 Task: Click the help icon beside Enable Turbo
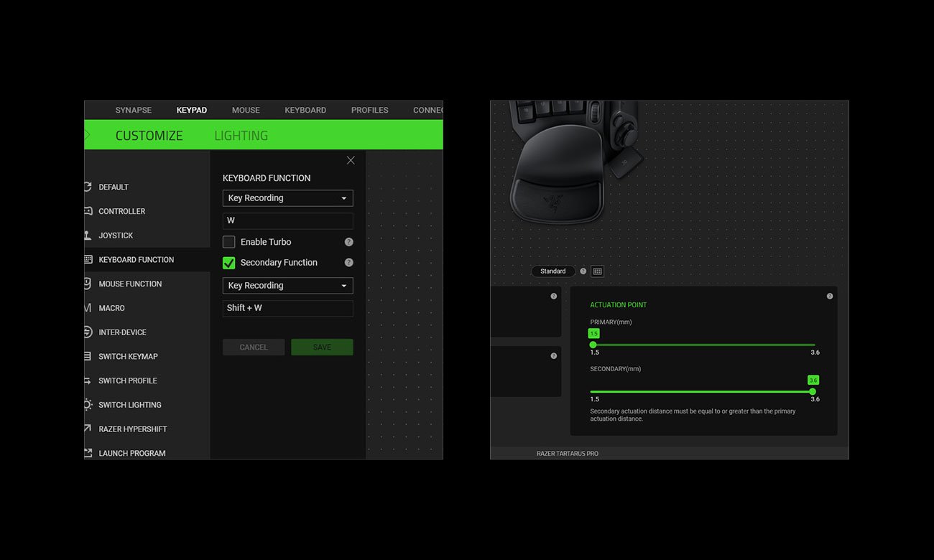tap(348, 242)
